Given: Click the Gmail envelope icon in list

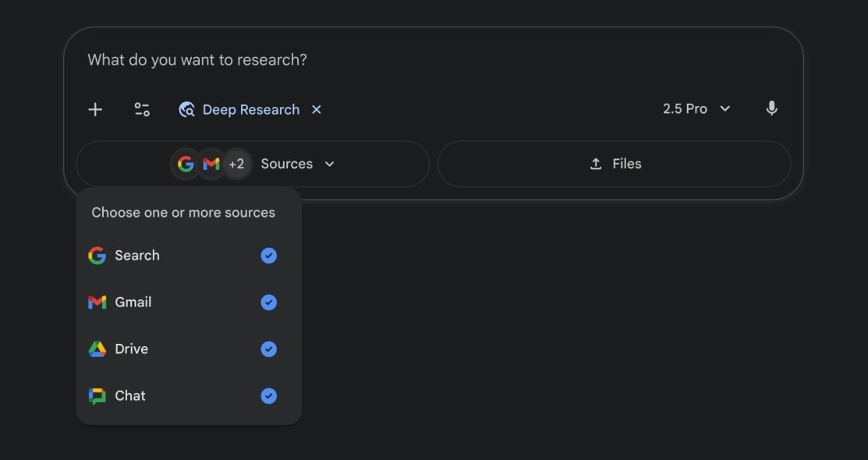Looking at the screenshot, I should coord(97,303).
